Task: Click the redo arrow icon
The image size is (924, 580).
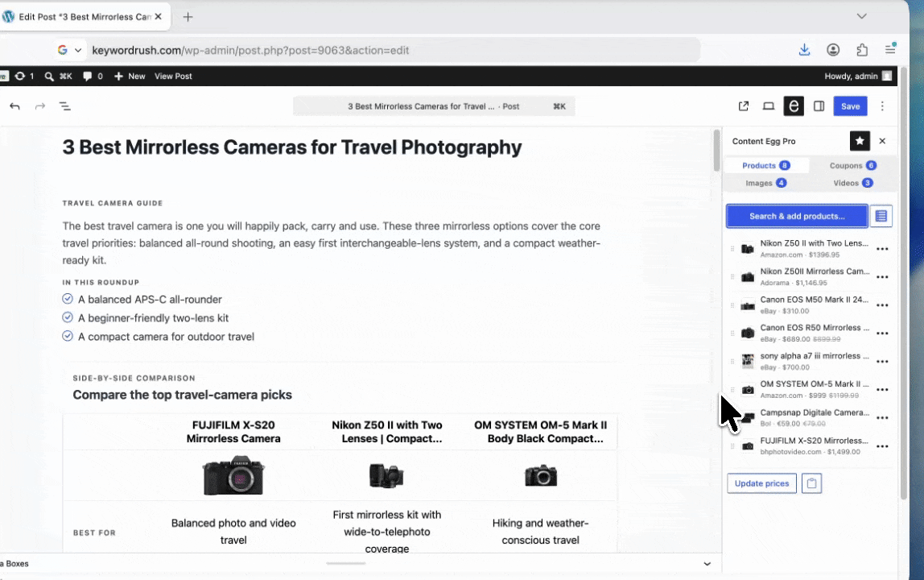Action: pyautogui.click(x=40, y=106)
